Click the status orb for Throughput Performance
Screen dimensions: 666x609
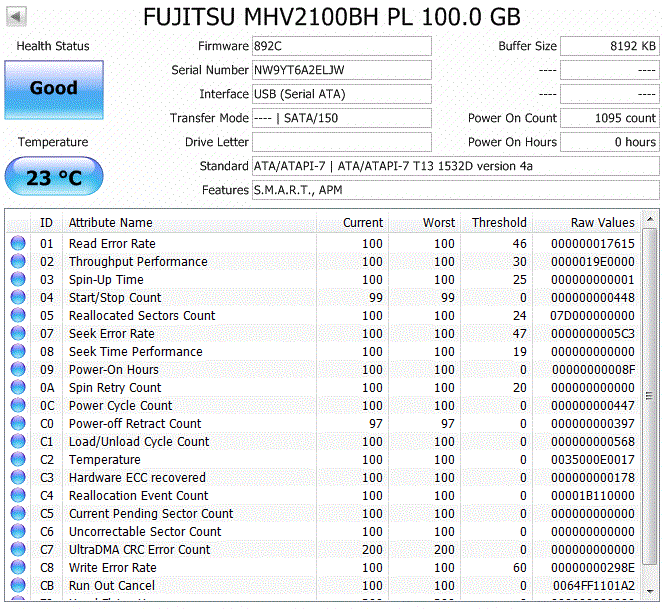(x=18, y=261)
